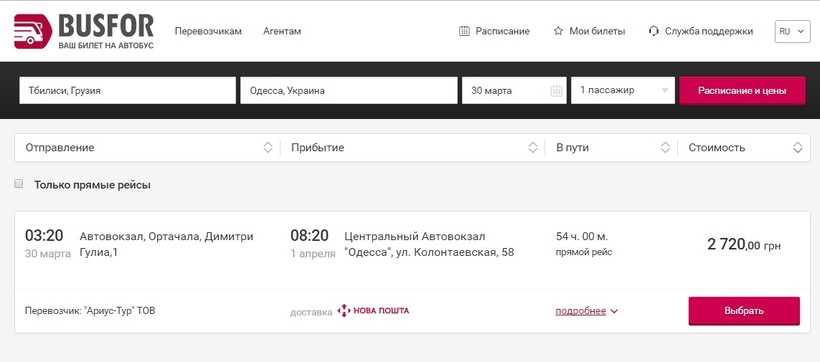Click the schedule calendar icon near Расписание
Screen dimensions: 820x362
click(x=464, y=31)
